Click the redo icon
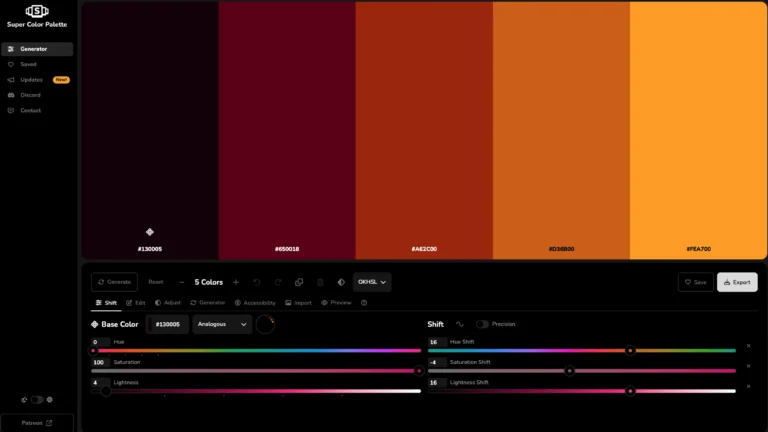This screenshot has width=768, height=432. (x=278, y=282)
